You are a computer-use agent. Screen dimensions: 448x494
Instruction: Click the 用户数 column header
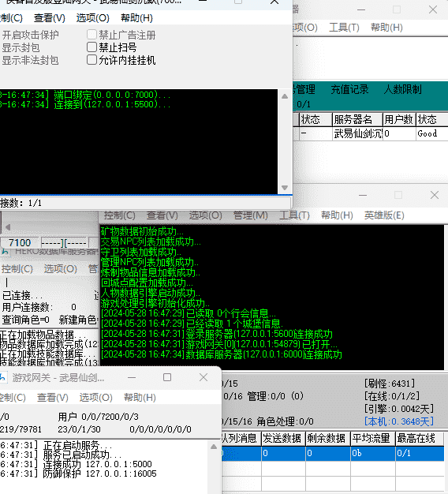(x=399, y=119)
